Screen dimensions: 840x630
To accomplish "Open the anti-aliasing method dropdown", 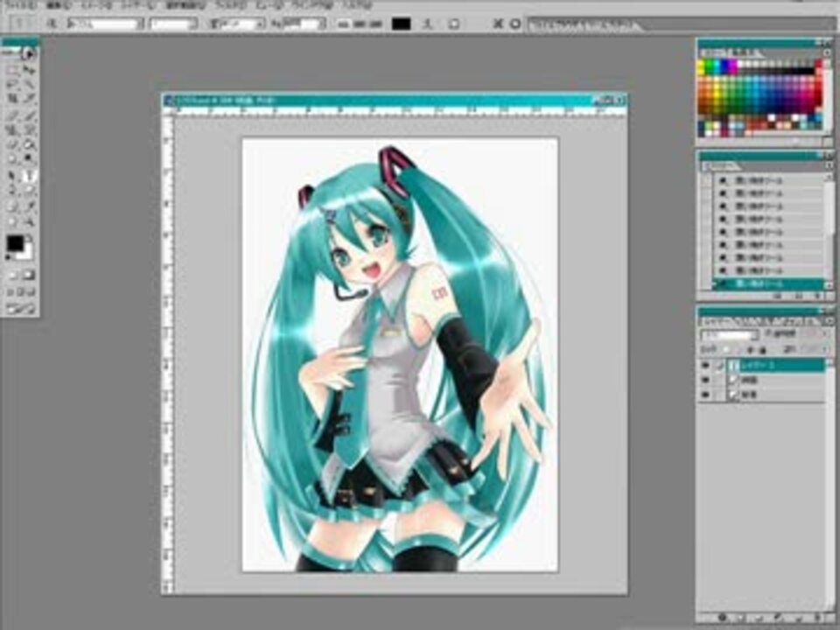I will tap(321, 24).
